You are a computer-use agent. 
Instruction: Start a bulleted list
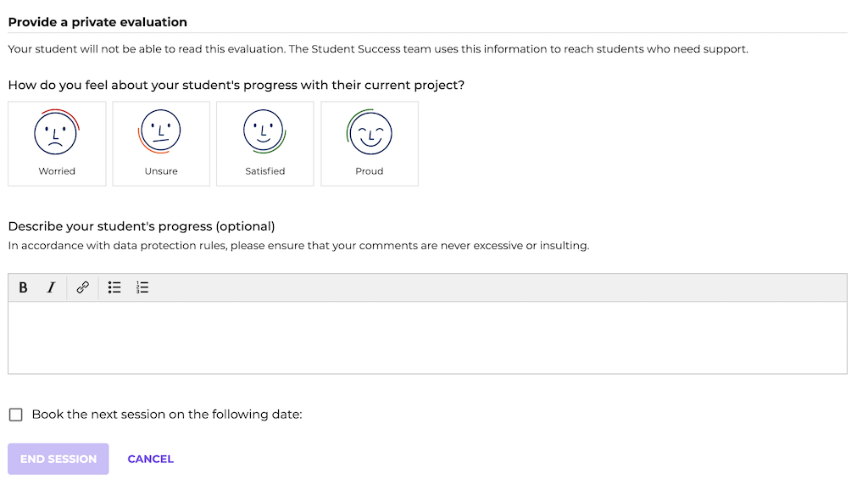coord(114,287)
